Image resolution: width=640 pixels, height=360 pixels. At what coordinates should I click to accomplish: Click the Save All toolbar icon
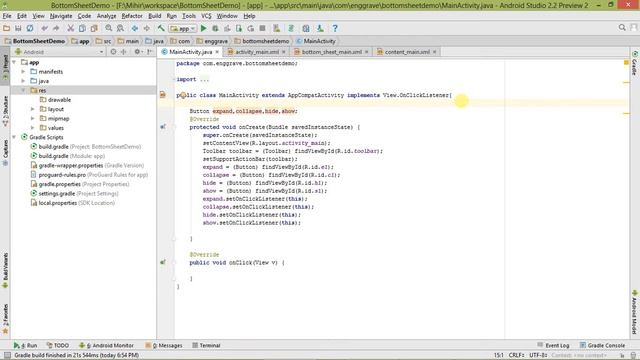pos(18,28)
